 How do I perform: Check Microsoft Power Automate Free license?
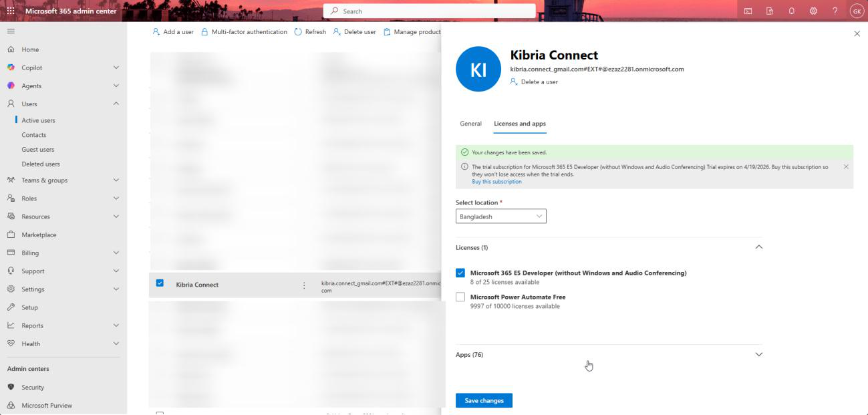click(x=460, y=297)
